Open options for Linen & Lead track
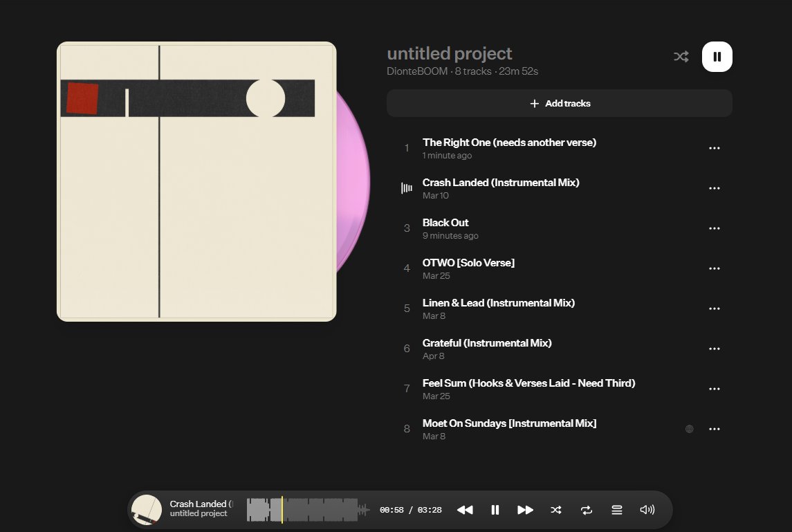 tap(715, 309)
